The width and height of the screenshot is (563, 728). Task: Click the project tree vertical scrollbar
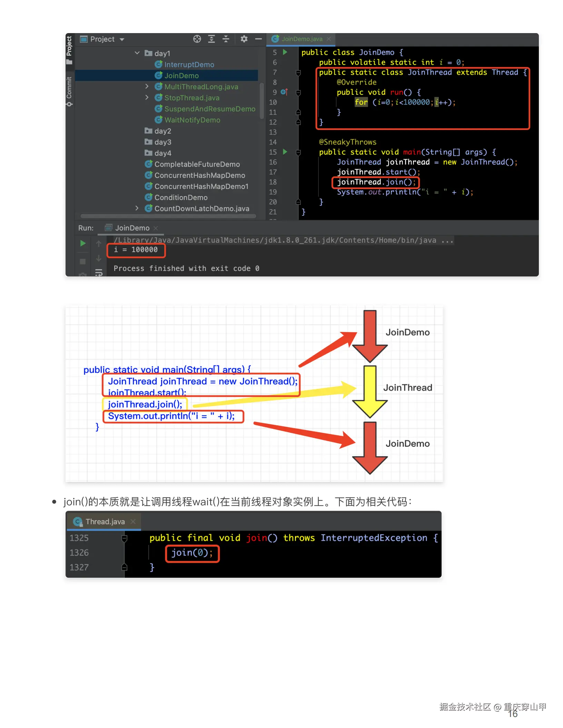point(262,101)
